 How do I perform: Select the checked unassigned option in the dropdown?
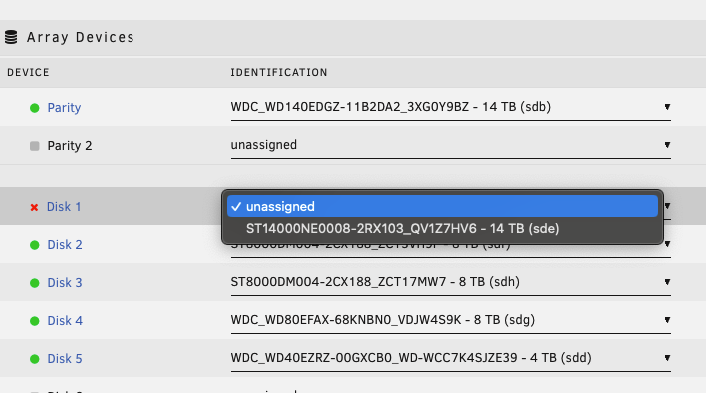tap(443, 206)
